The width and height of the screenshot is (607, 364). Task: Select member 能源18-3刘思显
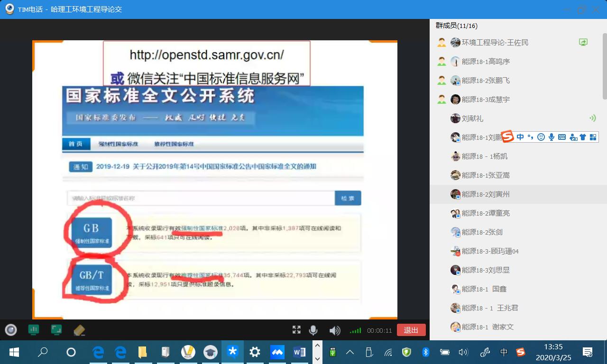(518, 270)
